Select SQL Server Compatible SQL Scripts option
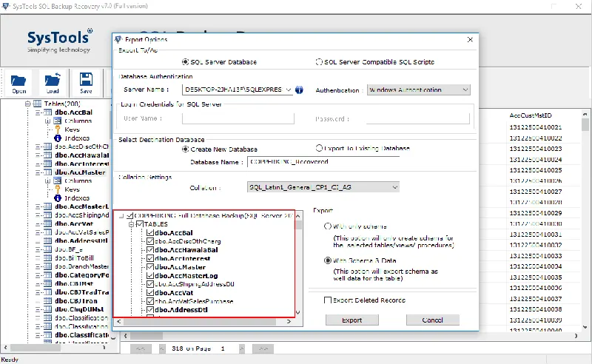 [x=320, y=62]
